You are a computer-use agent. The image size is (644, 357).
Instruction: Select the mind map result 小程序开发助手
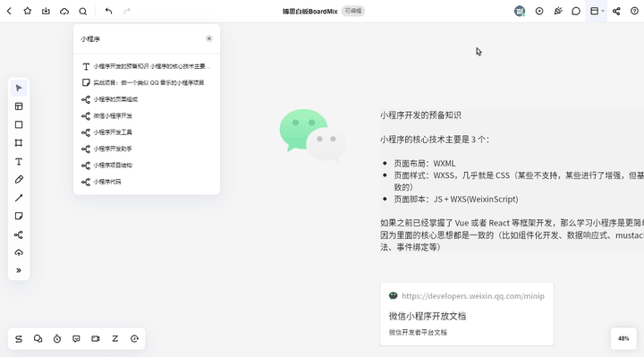coord(146,149)
